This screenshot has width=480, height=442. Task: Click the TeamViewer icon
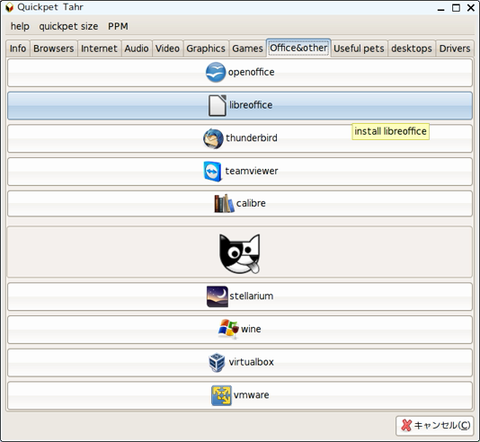point(213,171)
